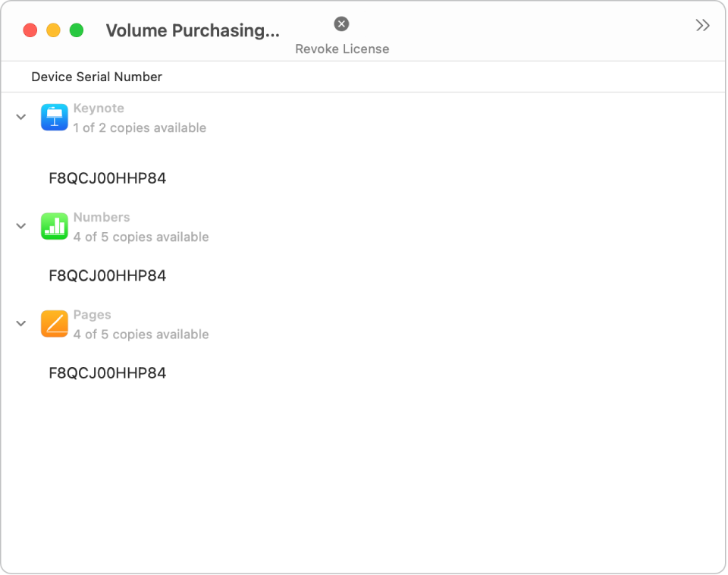Screen dimensions: 728x575
Task: Click the Revoke License circle-x icon
Action: pos(341,24)
